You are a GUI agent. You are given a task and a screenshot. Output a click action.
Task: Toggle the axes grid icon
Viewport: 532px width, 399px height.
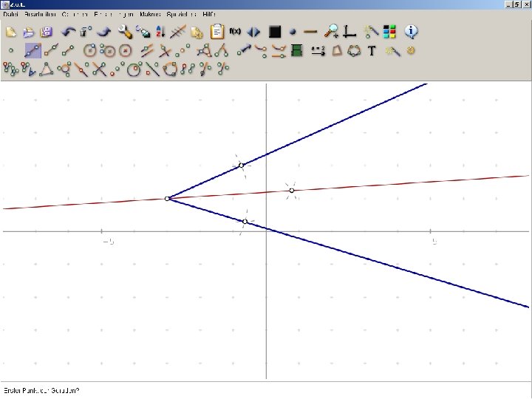(x=349, y=32)
